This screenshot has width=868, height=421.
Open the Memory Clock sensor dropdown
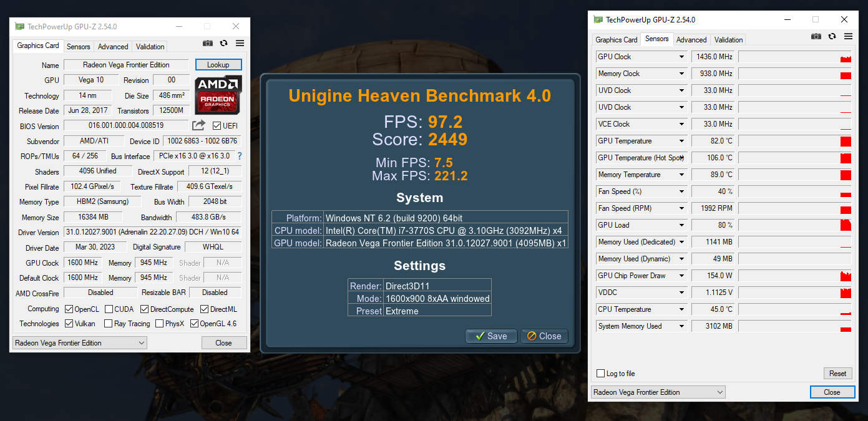[681, 74]
